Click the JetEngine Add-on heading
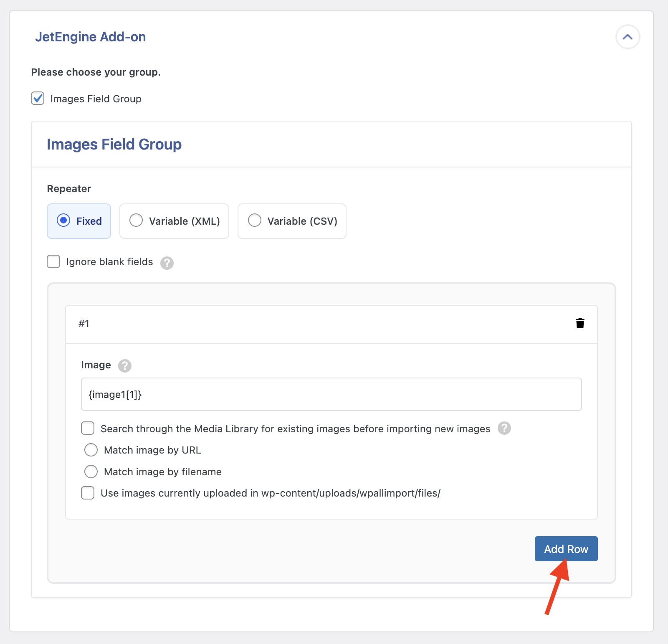 [x=90, y=37]
